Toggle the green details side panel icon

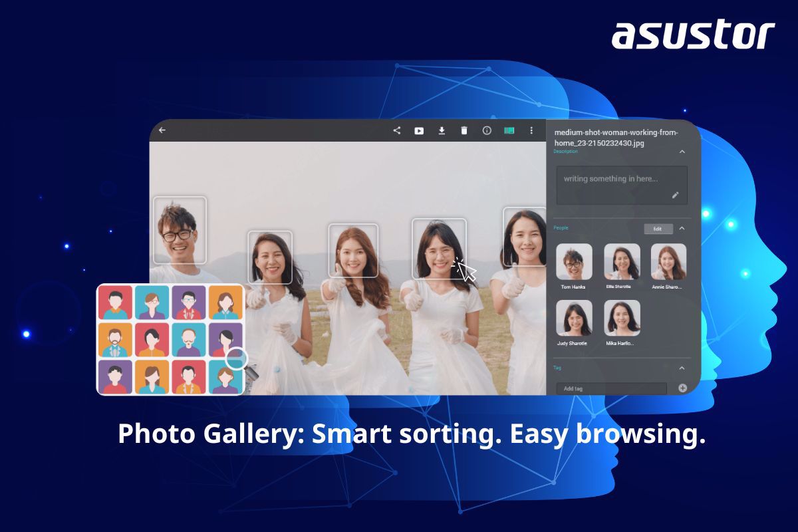509,131
